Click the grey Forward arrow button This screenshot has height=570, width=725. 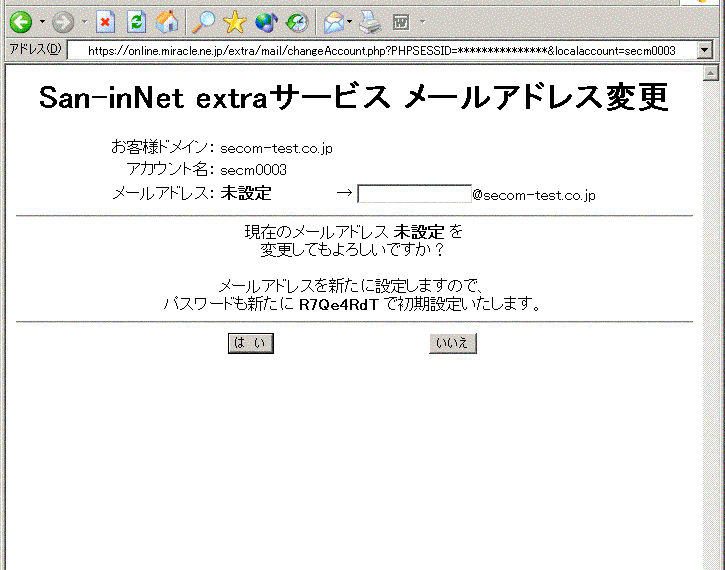(63, 21)
